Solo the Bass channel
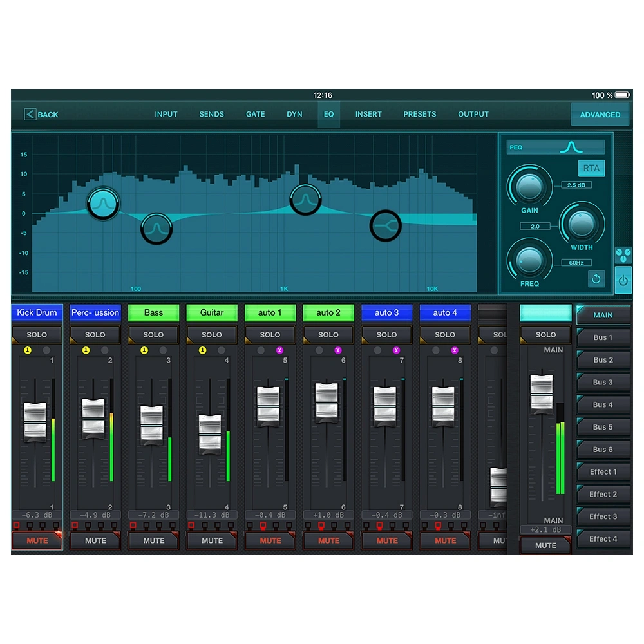This screenshot has width=644, height=644. coord(153,334)
